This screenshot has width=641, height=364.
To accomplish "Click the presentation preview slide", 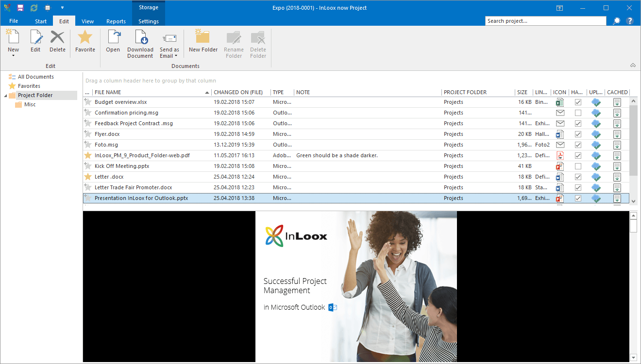I will pos(356,286).
